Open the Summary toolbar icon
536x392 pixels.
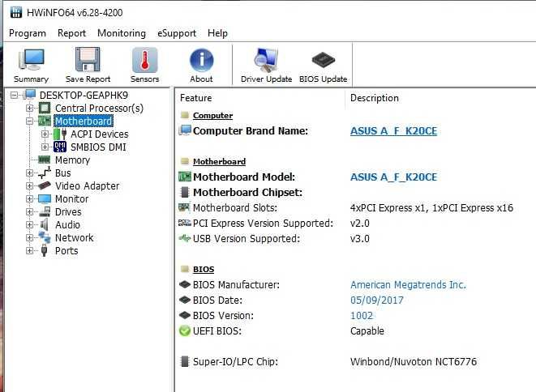click(x=31, y=60)
